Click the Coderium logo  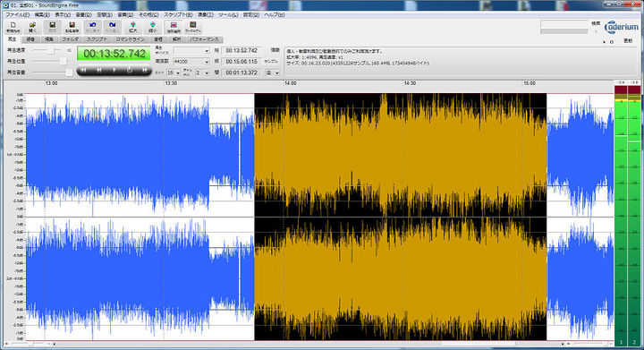(622, 27)
